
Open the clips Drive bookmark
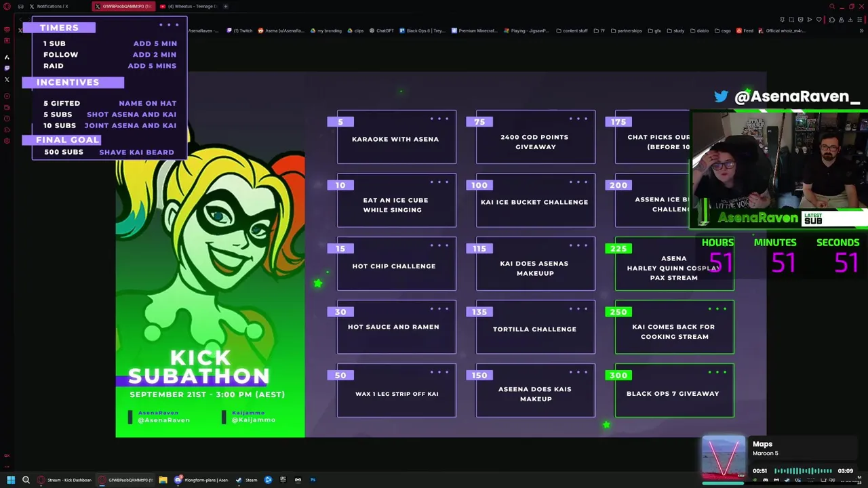[356, 30]
